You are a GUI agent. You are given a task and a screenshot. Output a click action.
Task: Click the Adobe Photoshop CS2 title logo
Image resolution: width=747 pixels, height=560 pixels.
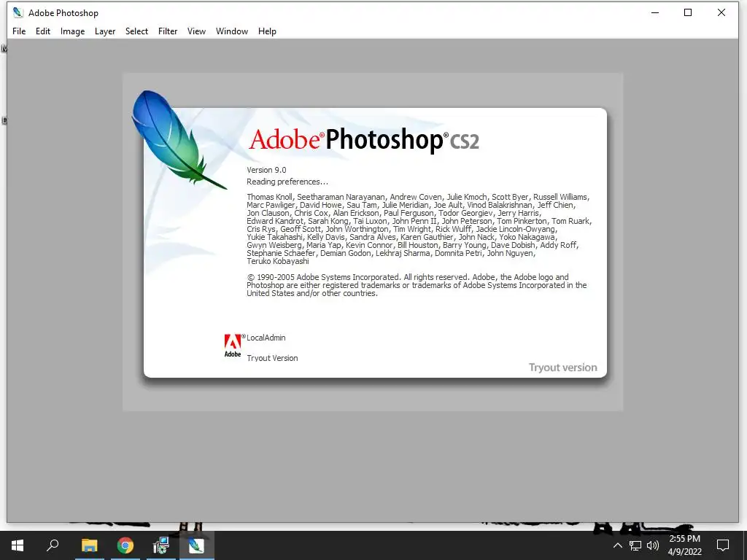pyautogui.click(x=363, y=140)
